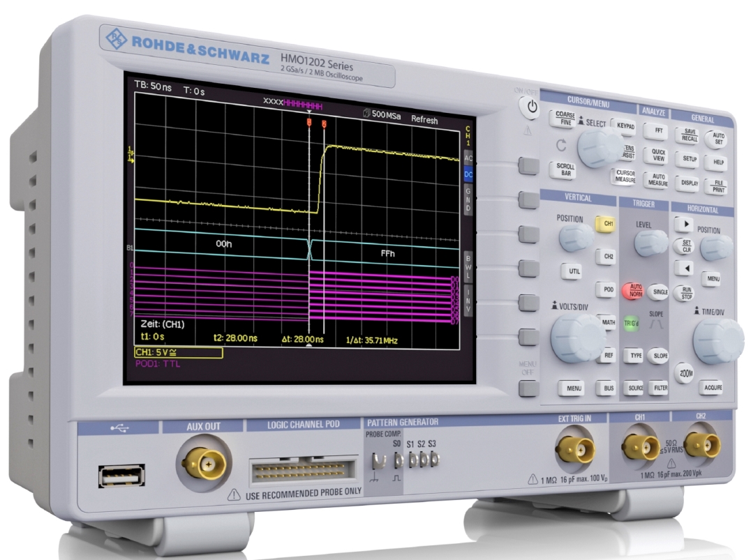Click the CH2 input BNC connector
This screenshot has width=751, height=560.
tap(701, 445)
